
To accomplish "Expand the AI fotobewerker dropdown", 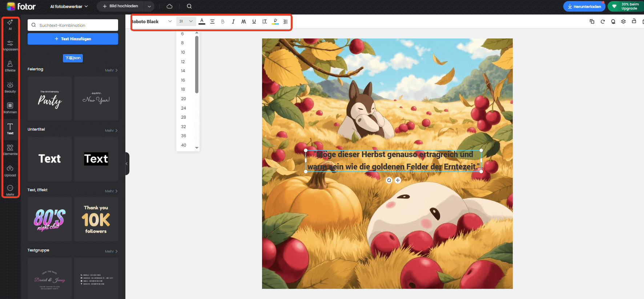I will click(69, 7).
